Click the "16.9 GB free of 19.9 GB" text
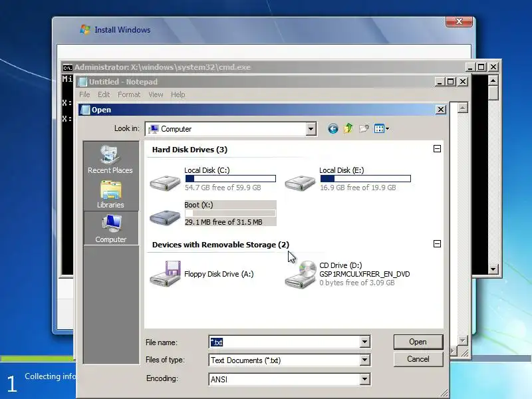The image size is (532, 399). pyautogui.click(x=358, y=188)
